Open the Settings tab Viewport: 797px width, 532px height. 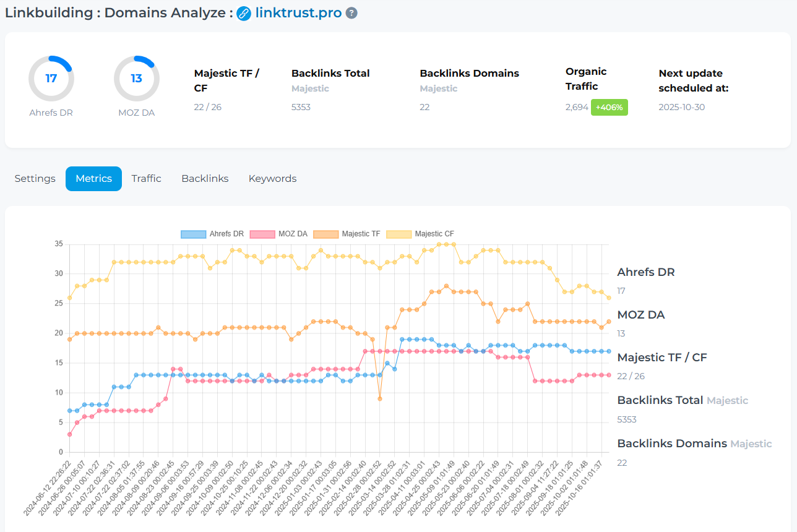pos(35,179)
